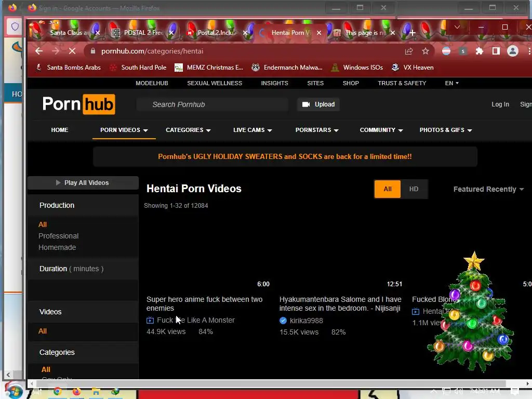Select All under the Production filter

pyautogui.click(x=43, y=224)
